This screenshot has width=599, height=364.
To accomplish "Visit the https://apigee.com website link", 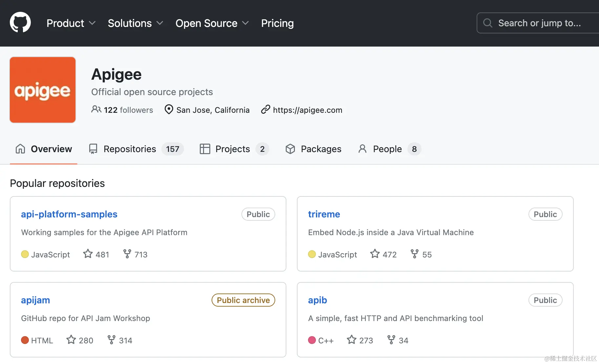I will [x=307, y=110].
